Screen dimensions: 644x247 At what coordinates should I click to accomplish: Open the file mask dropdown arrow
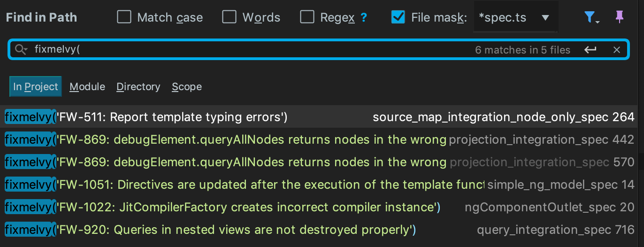[545, 18]
